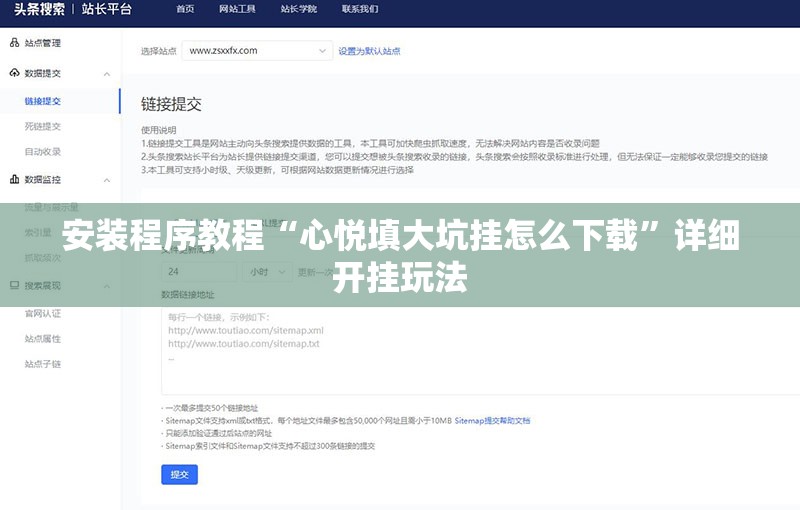This screenshot has width=800, height=510.
Task: Click the 数据链接地址 text area
Action: click(481, 350)
